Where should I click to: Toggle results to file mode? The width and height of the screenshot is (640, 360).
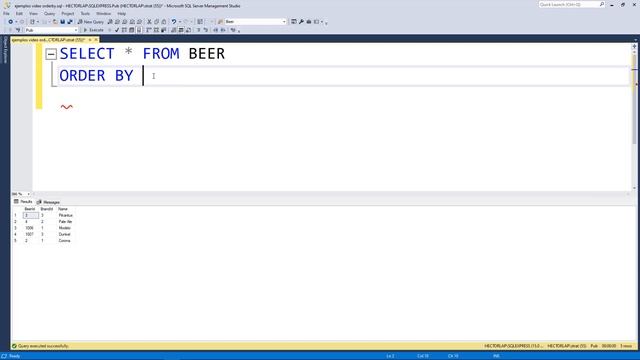tap(188, 30)
